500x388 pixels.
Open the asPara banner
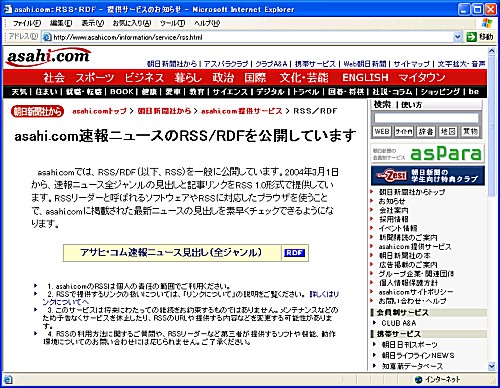(428, 153)
